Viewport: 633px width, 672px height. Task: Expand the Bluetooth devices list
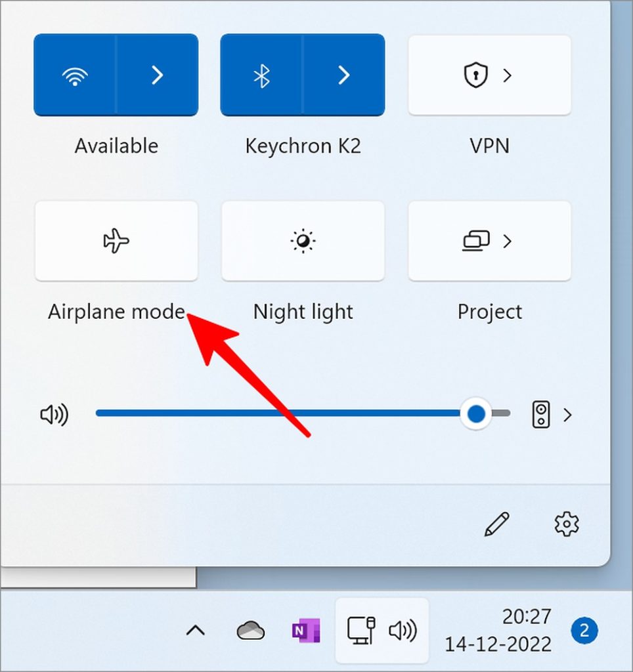[x=343, y=75]
